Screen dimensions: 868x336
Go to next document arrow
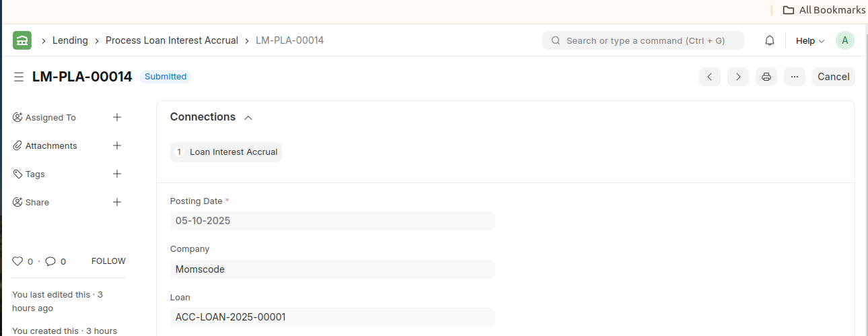pos(738,77)
